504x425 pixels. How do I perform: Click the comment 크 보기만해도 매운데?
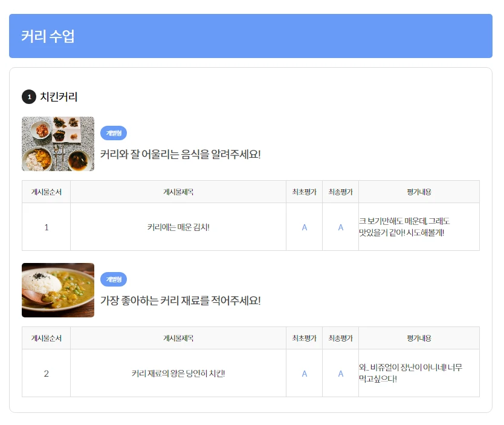pyautogui.click(x=404, y=227)
